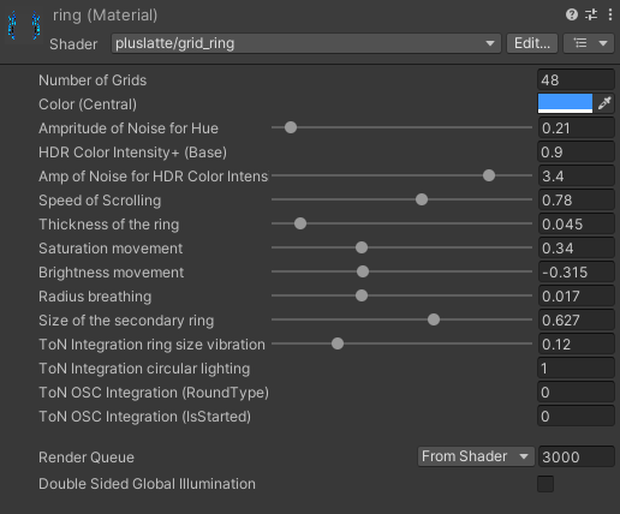Toggle Double Sided Global Illumination checkbox

[545, 484]
